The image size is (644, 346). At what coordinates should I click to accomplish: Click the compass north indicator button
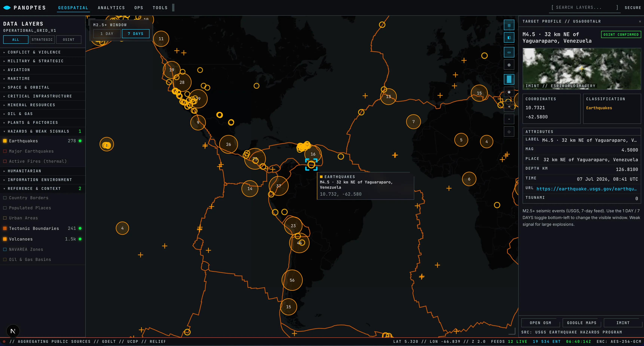pyautogui.click(x=13, y=331)
